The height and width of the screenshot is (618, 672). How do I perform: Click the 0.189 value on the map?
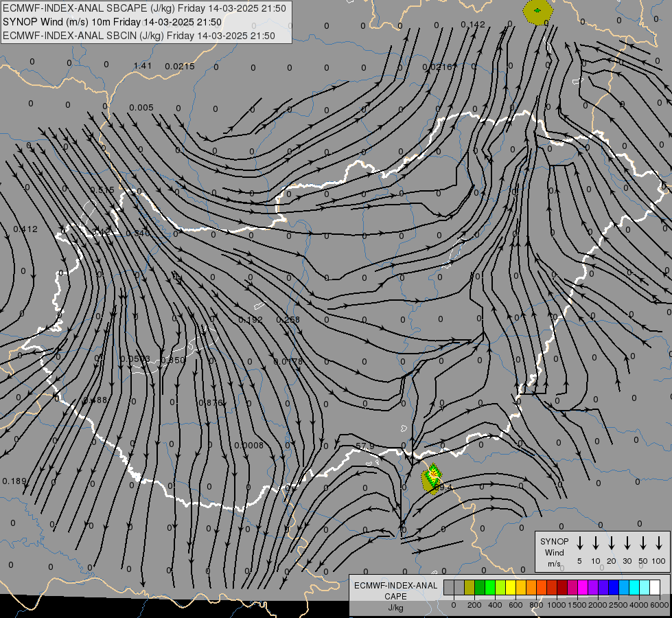point(14,481)
